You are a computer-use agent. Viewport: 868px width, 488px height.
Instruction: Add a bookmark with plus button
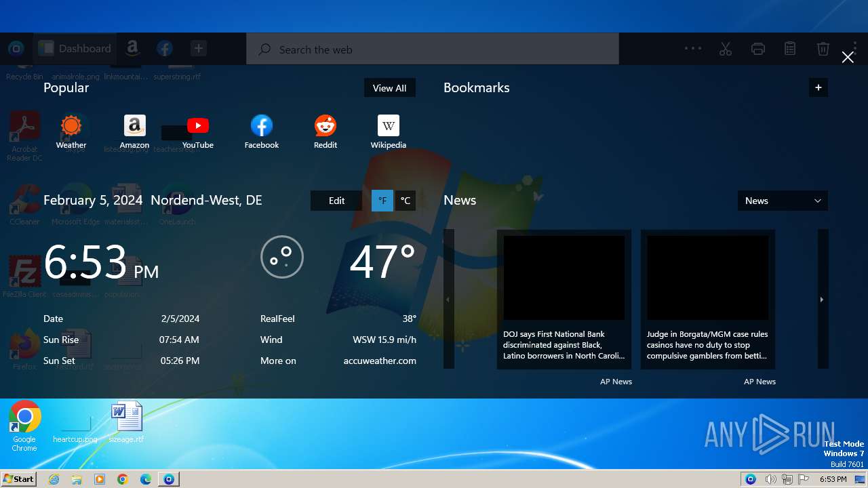[x=818, y=87]
